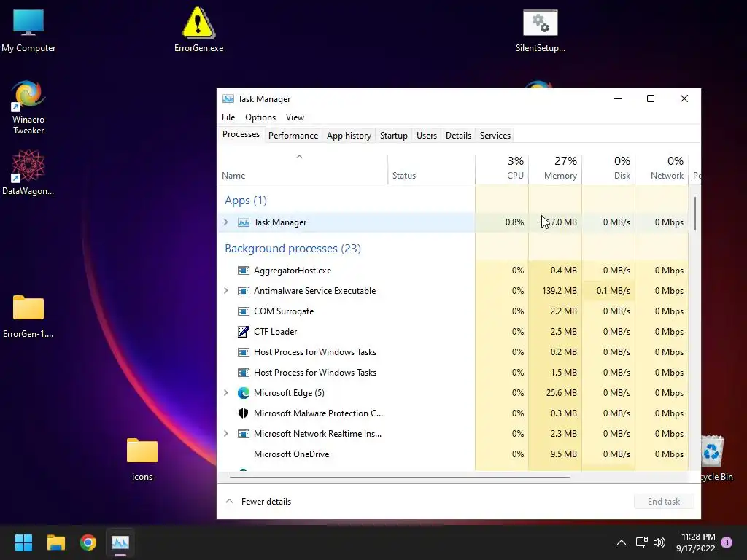Launch ErrorGen.exe from the desktop
The image size is (747, 560).
[x=198, y=29]
